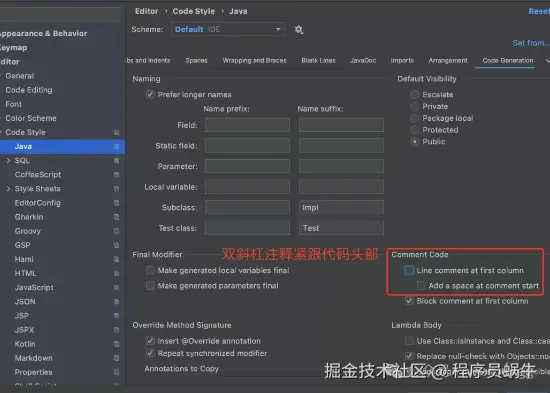The image size is (550, 393).
Task: Toggle Use Class::isInstance checkbox
Action: 409,341
